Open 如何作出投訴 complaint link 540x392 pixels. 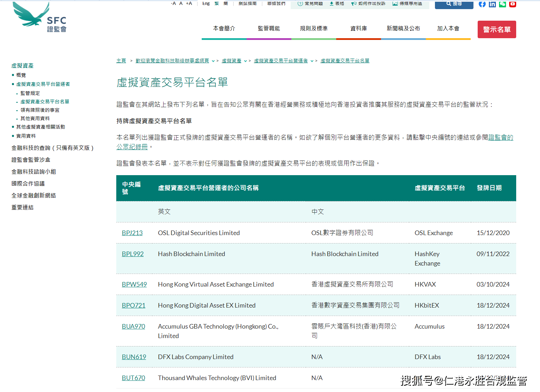point(368,4)
